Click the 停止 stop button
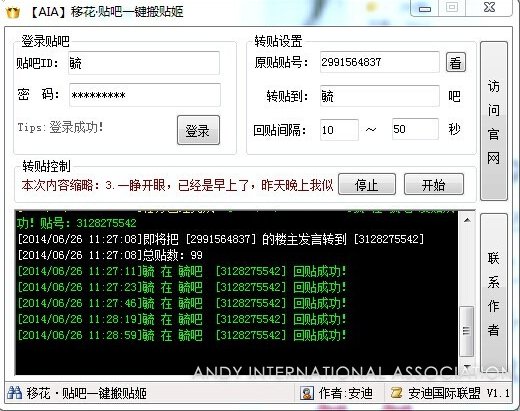Screen dimensions: 520x411 point(367,184)
